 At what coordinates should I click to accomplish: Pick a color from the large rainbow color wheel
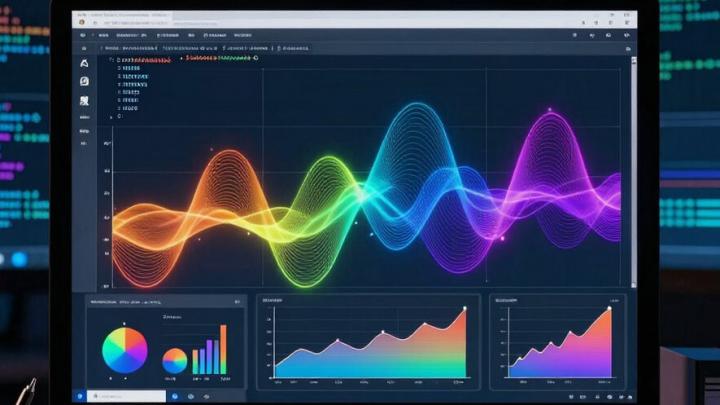(125, 349)
